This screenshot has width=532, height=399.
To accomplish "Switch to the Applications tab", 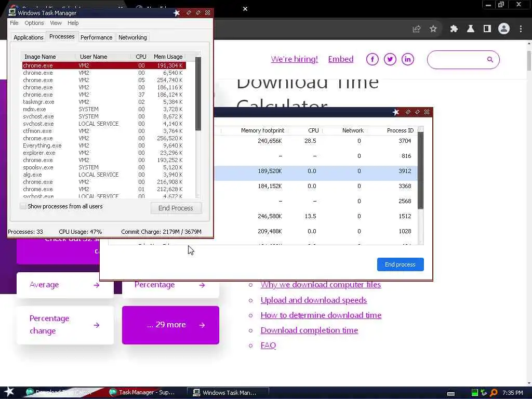I will pos(29,37).
